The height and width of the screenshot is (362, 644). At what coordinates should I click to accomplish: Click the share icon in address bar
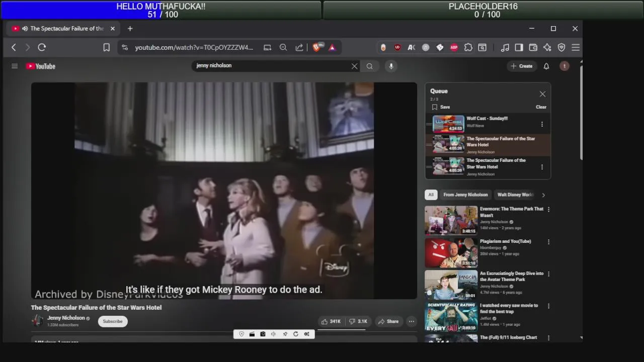(x=299, y=47)
